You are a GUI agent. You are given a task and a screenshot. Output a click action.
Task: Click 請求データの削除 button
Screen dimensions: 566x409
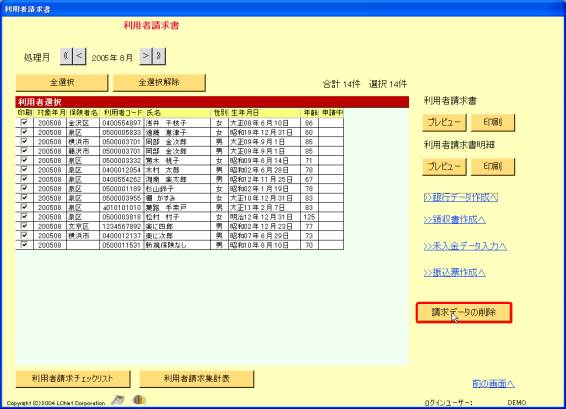pyautogui.click(x=464, y=312)
